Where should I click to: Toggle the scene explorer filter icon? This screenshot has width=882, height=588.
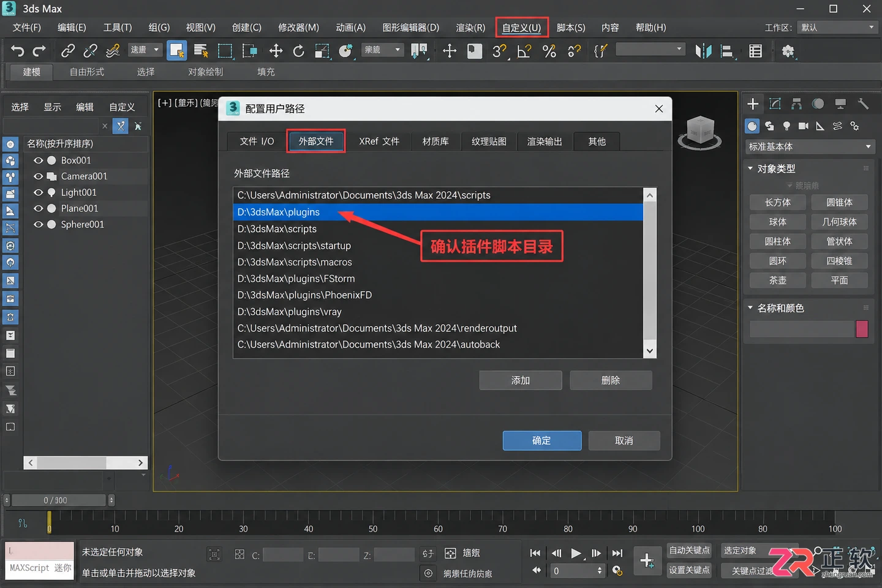(x=121, y=126)
